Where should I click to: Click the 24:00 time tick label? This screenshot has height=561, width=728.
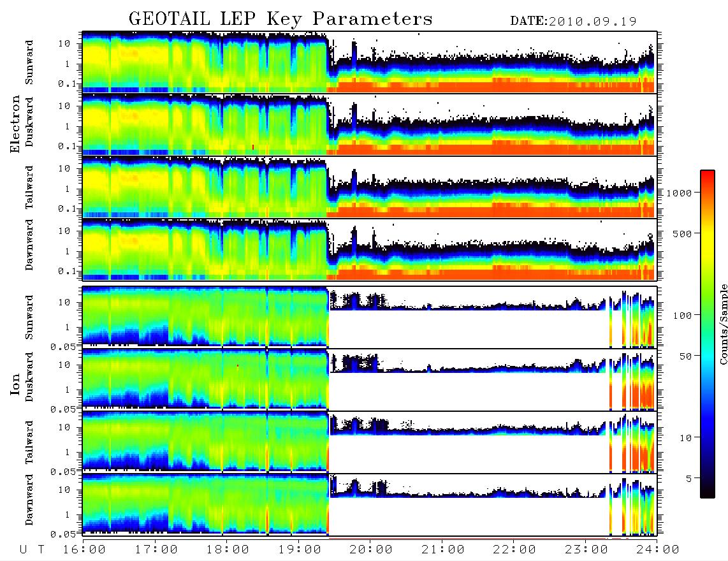(x=658, y=550)
